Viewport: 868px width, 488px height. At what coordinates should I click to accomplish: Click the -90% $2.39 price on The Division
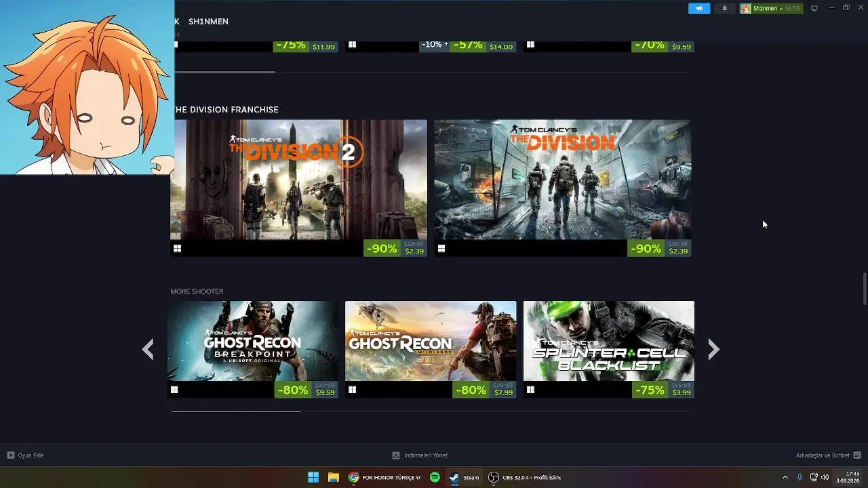point(659,248)
